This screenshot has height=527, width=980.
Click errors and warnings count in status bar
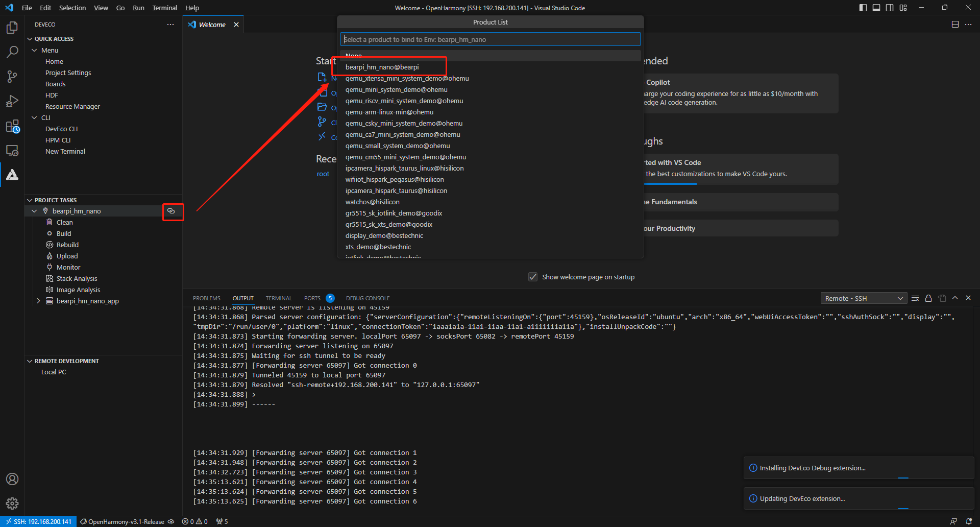coord(195,521)
